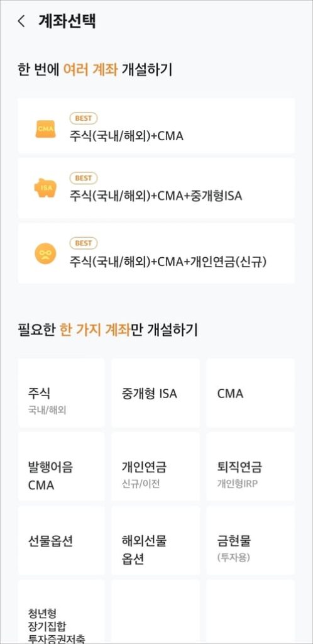This screenshot has height=644, width=313.
Task: Select 주식(국내/해외)+CMA bundle account
Action: click(156, 126)
